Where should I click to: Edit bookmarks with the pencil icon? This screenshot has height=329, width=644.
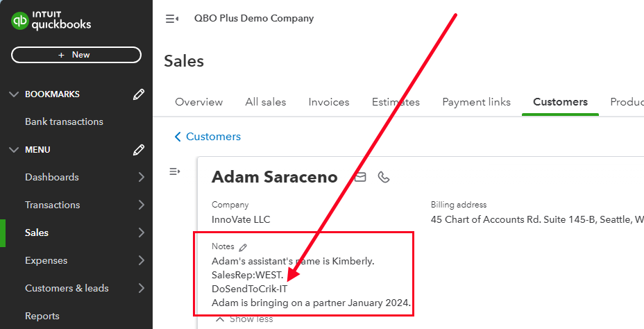point(139,94)
